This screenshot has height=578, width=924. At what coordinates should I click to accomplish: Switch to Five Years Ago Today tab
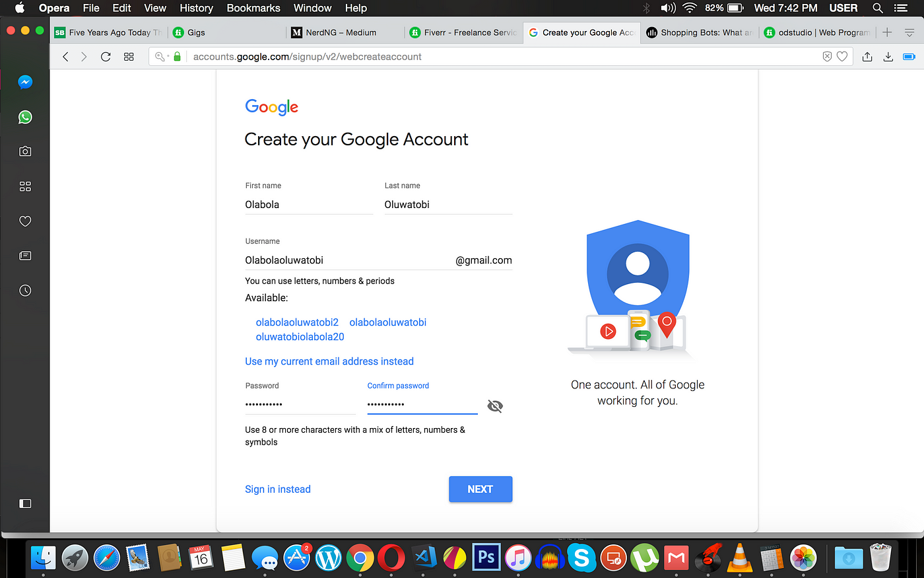pos(109,32)
